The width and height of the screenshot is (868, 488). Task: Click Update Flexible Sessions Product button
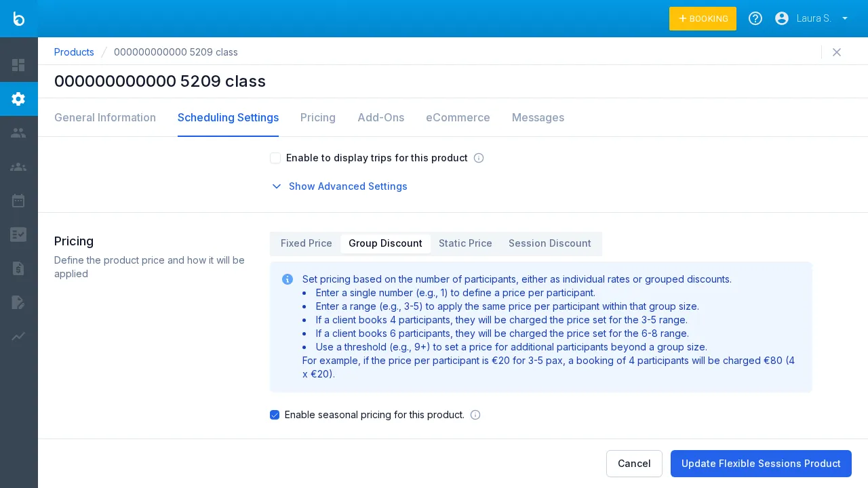(x=761, y=464)
